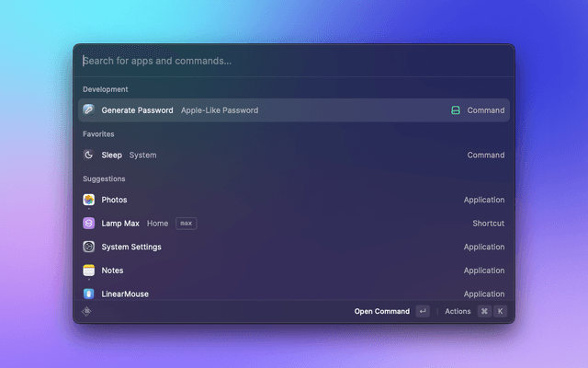The height and width of the screenshot is (368, 588).
Task: Select the Sleep System command row
Action: click(276, 155)
